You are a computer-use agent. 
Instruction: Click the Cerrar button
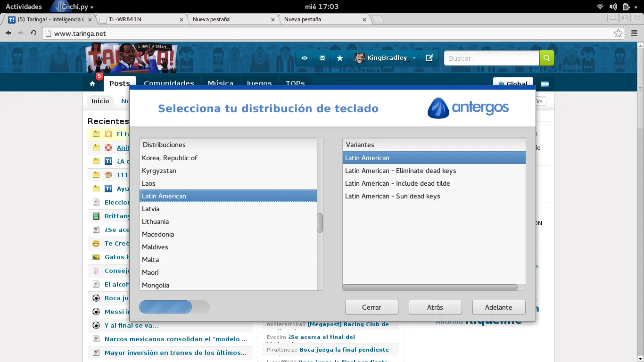click(x=372, y=307)
